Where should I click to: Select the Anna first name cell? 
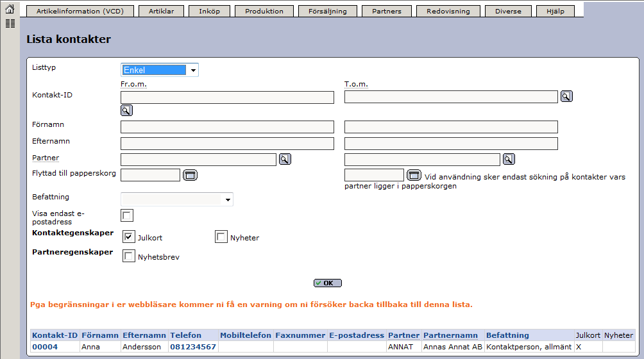coord(100,347)
